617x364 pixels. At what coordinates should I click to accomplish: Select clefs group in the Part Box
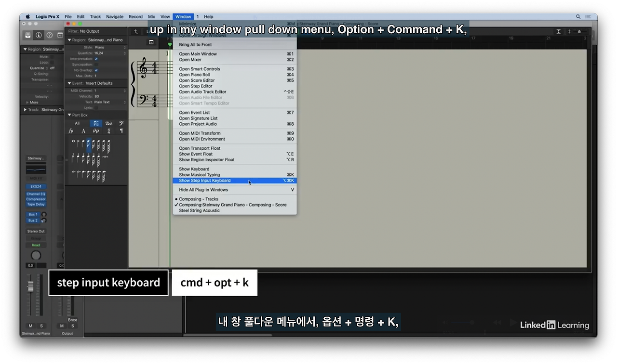point(121,123)
